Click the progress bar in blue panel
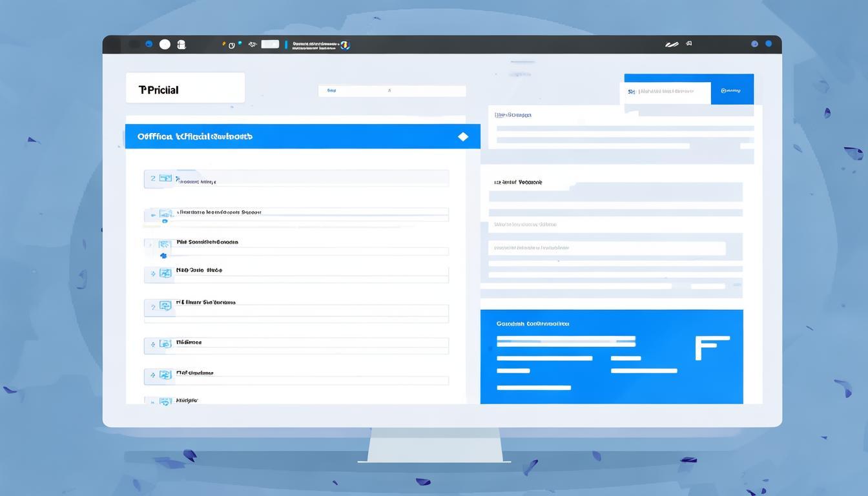Image resolution: width=868 pixels, height=496 pixels. coord(566,338)
